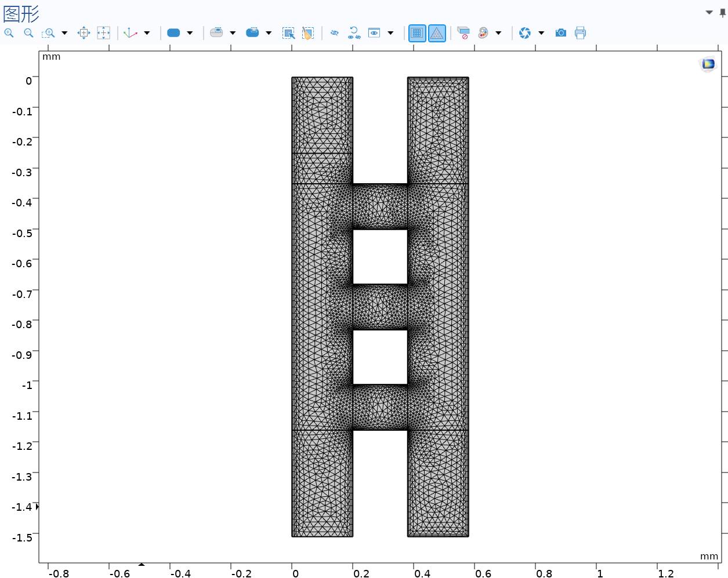Expand the color palette dropdown arrow

pos(498,33)
